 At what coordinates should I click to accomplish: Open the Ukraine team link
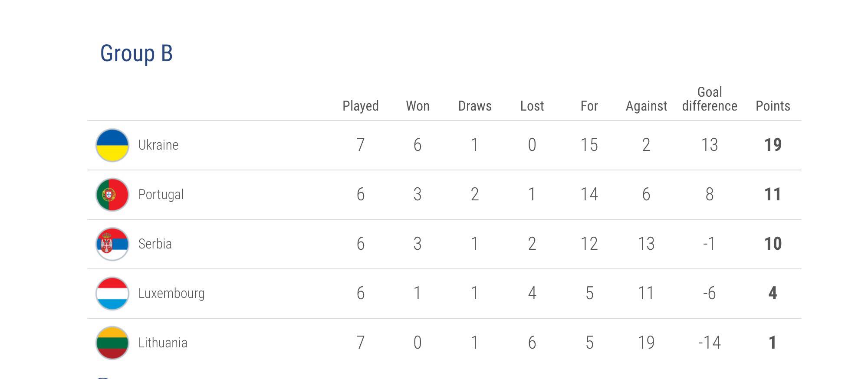[x=158, y=145]
